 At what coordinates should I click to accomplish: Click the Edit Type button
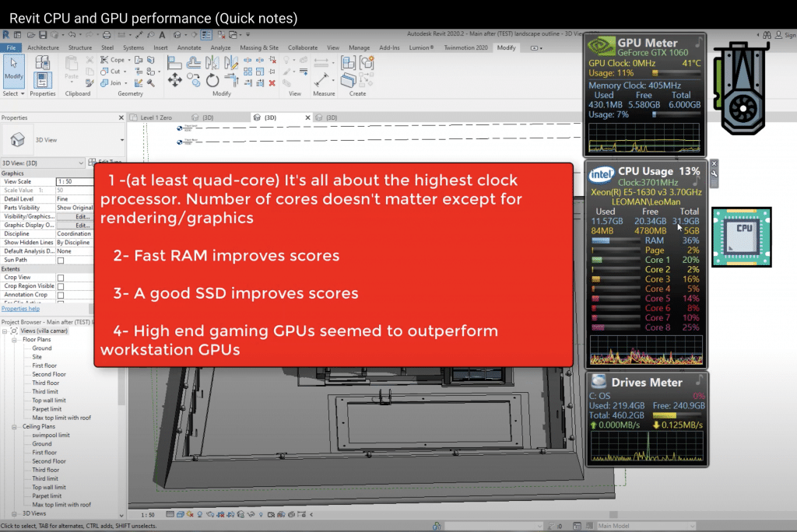click(106, 162)
